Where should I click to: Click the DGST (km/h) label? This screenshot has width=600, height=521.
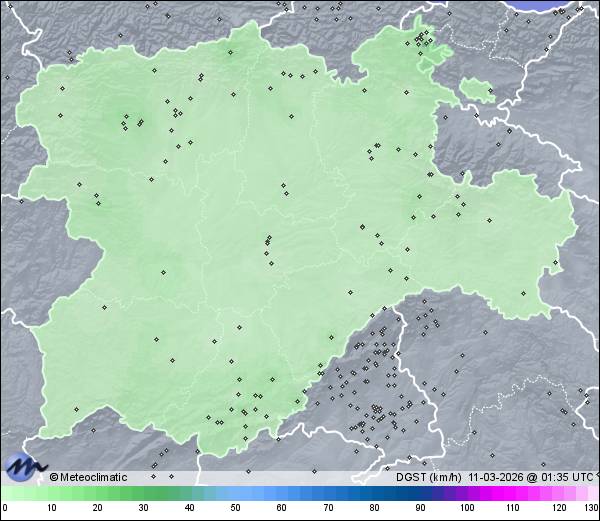click(x=426, y=477)
